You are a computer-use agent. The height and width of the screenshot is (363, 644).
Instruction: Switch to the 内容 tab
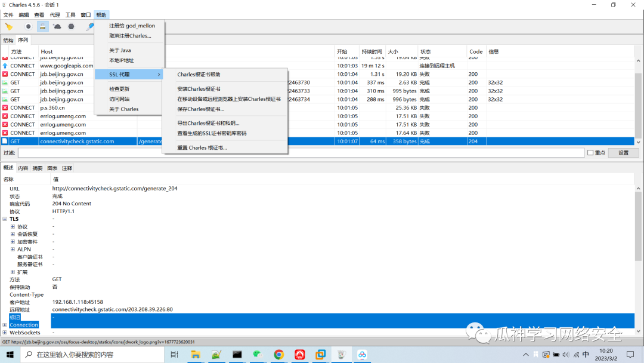tap(23, 168)
